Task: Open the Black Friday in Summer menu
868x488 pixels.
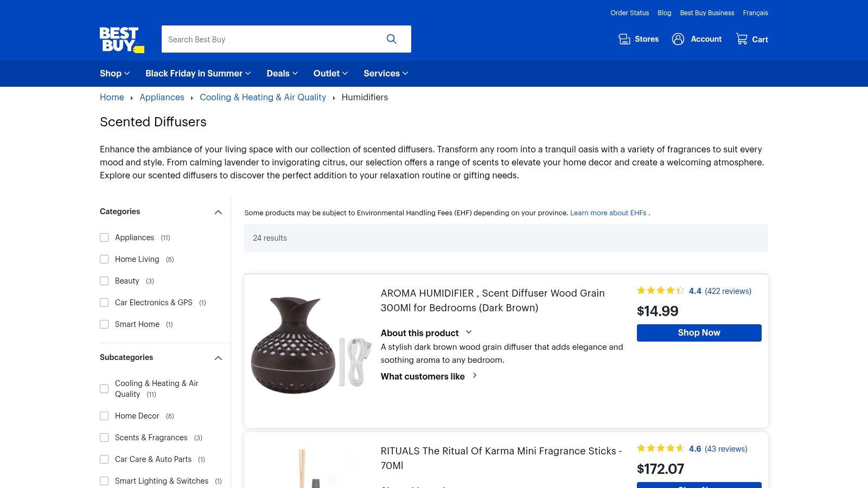Action: [198, 73]
